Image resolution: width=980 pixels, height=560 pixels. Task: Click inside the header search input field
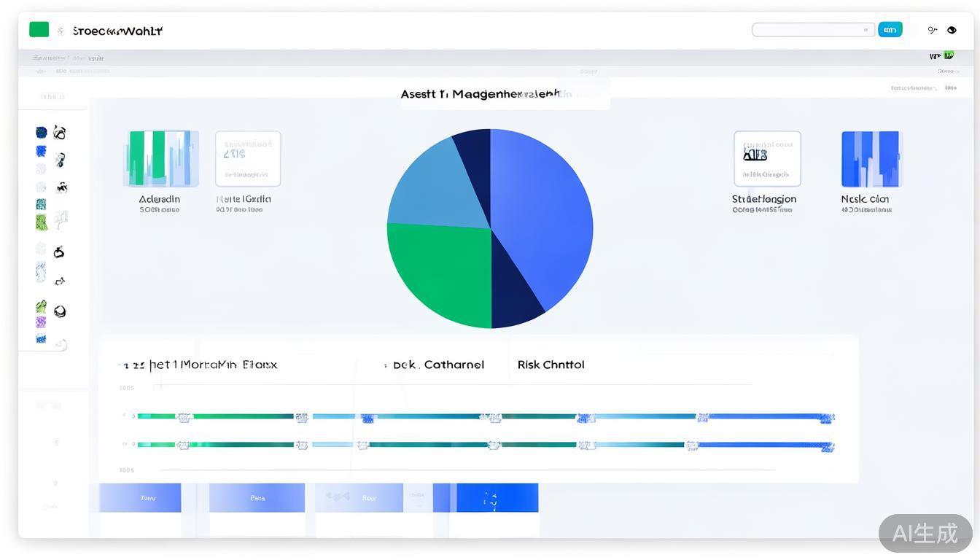(x=806, y=30)
